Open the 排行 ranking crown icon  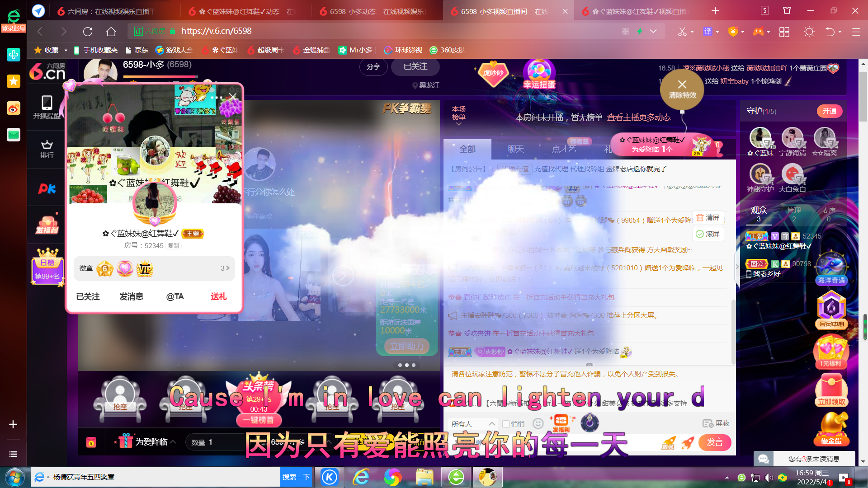47,149
